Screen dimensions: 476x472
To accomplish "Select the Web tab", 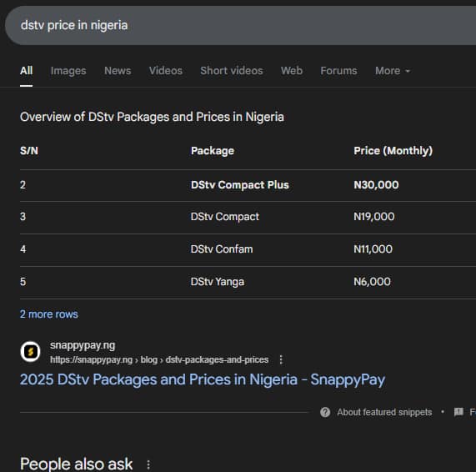I will (292, 70).
